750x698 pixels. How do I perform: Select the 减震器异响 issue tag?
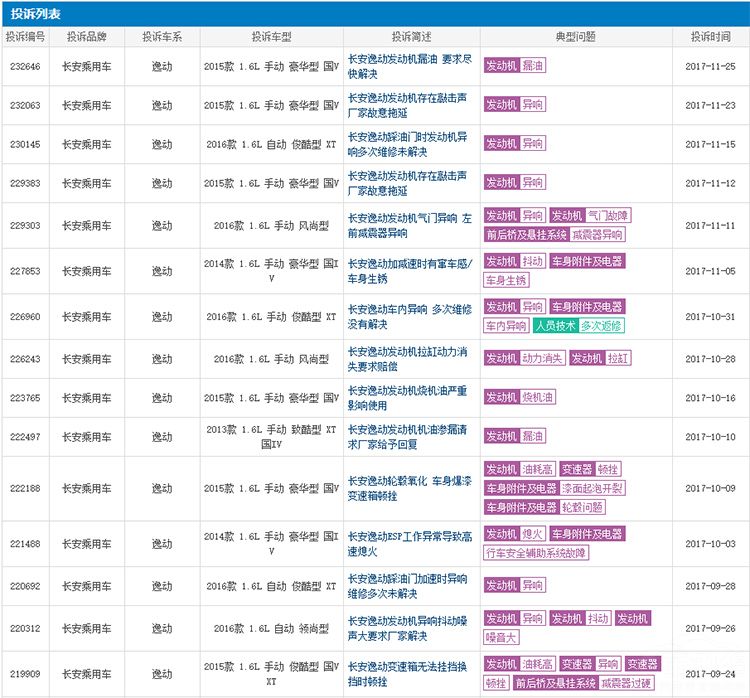tap(599, 235)
